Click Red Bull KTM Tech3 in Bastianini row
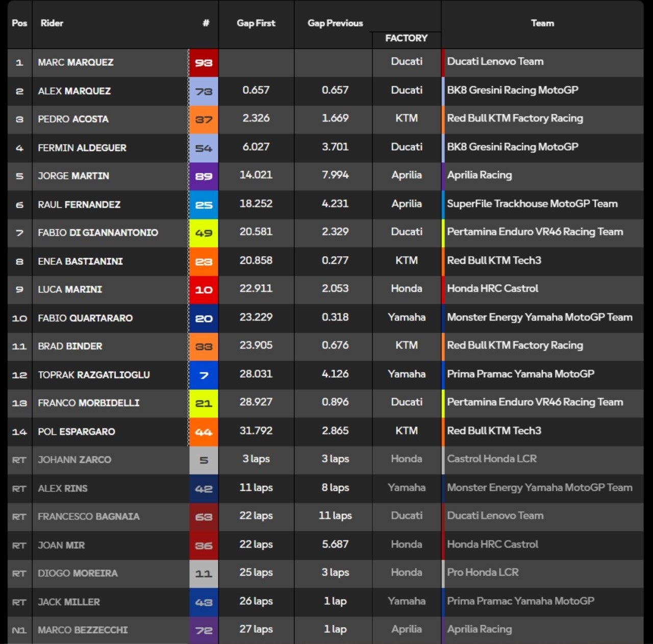Screen dimensions: 653x644 pos(494,260)
